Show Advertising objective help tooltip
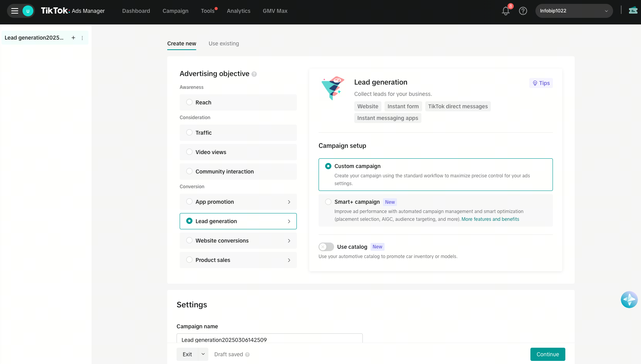The height and width of the screenshot is (364, 641). (254, 74)
